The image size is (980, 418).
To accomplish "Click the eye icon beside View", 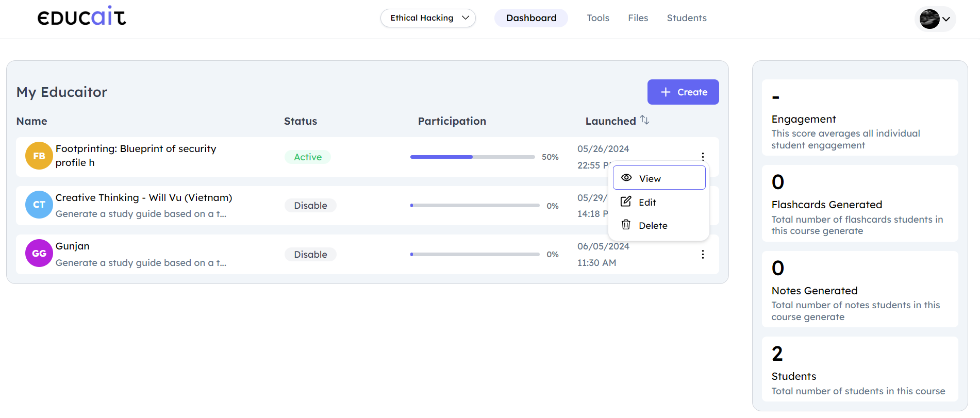I will point(626,178).
